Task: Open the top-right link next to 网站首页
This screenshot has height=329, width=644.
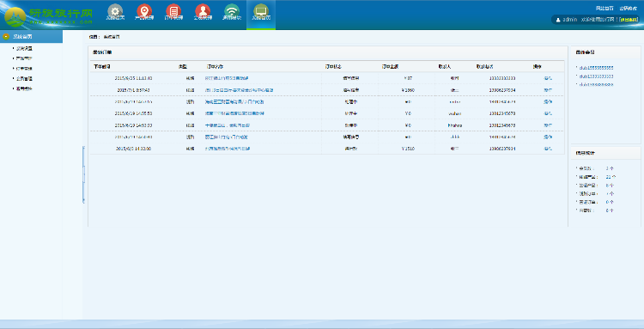Action: click(x=629, y=9)
